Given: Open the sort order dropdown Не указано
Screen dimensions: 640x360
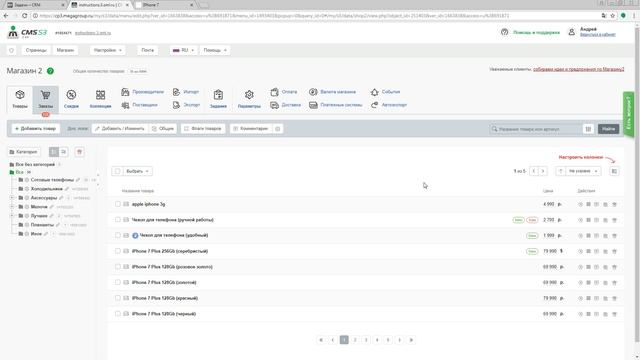Looking at the screenshot, I should point(584,171).
